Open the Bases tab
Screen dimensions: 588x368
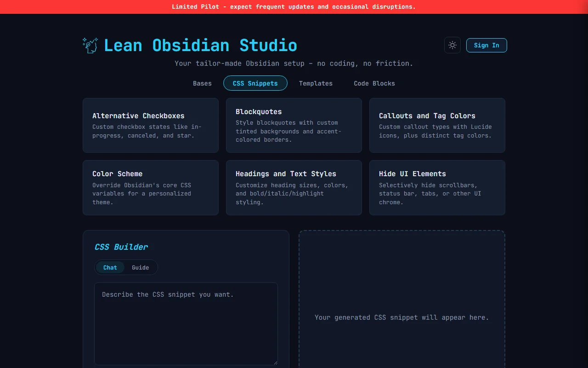pyautogui.click(x=202, y=83)
